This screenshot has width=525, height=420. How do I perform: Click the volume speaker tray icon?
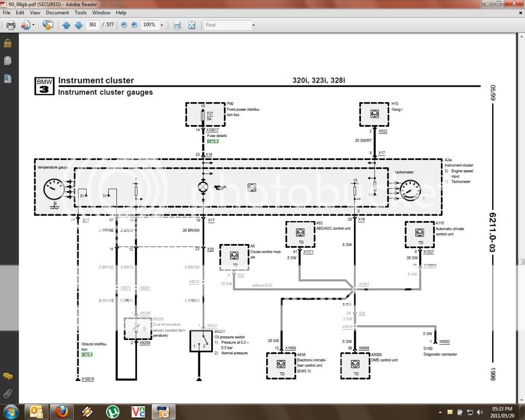pos(480,412)
